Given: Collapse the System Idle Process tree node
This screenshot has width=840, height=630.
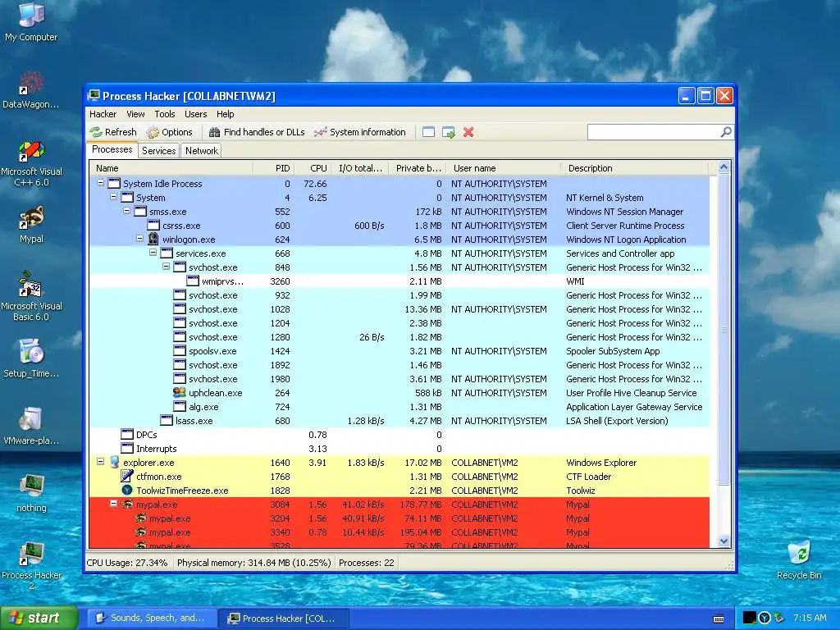Looking at the screenshot, I should pyautogui.click(x=100, y=183).
